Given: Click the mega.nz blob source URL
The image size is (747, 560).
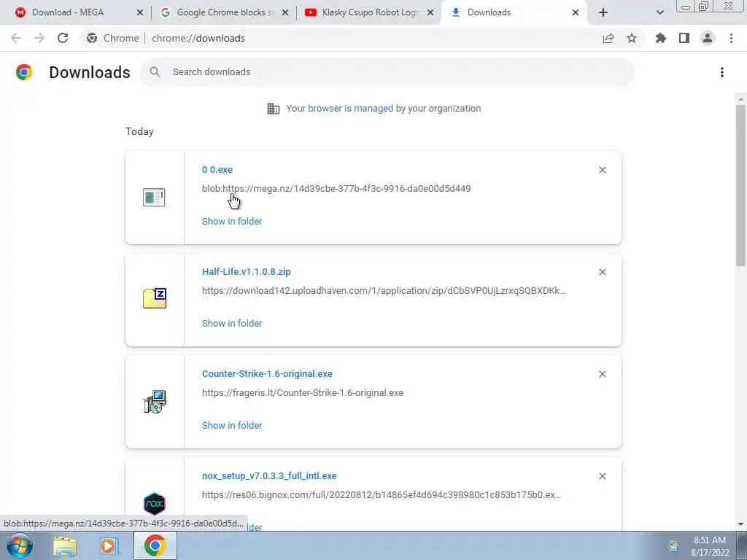Looking at the screenshot, I should coord(336,189).
